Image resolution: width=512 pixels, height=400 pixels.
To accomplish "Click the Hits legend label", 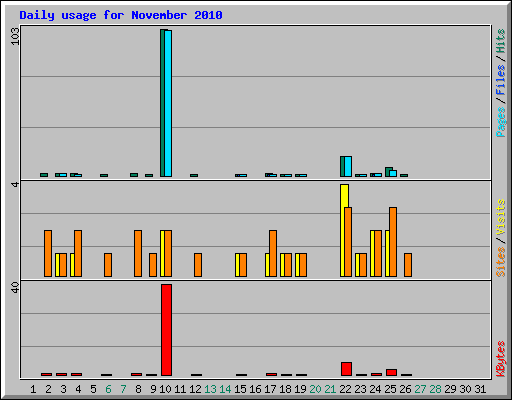I will 500,41.
